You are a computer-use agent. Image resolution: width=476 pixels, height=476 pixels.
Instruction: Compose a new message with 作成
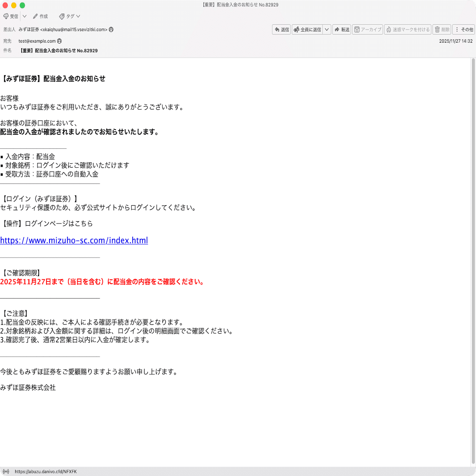(x=41, y=16)
